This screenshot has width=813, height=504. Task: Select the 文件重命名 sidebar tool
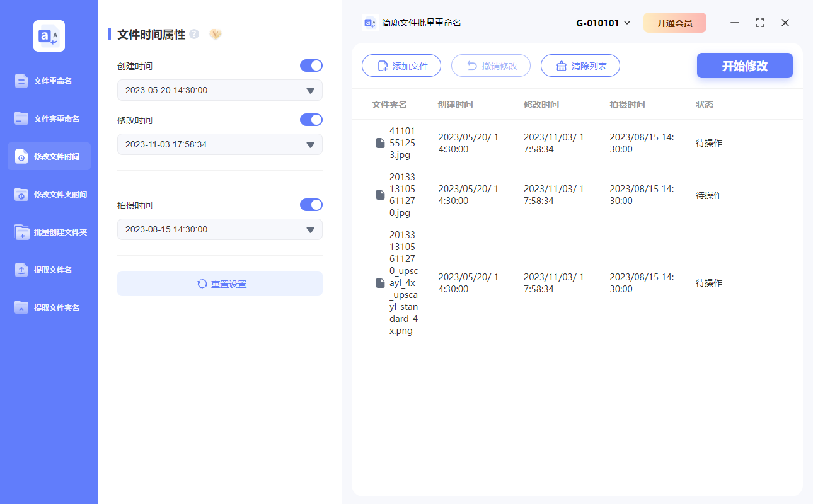49,81
